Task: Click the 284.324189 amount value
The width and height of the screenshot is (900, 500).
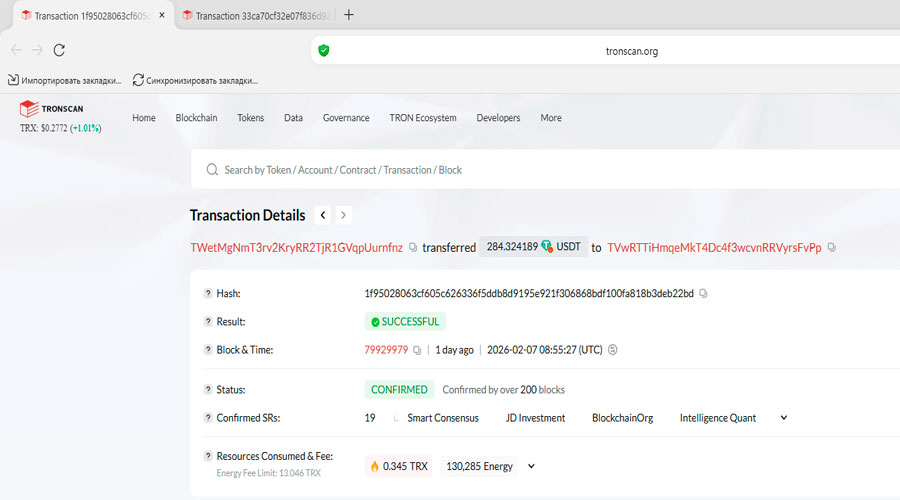Action: click(512, 247)
